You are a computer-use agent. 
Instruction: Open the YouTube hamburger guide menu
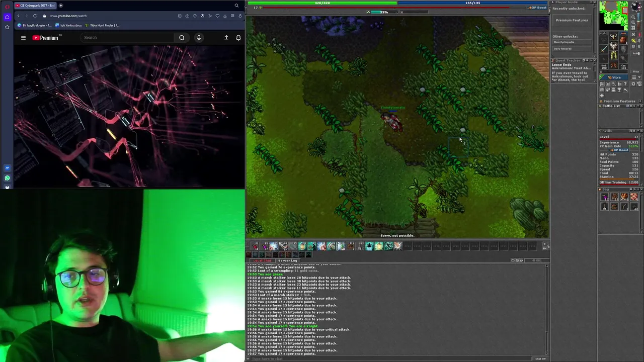23,38
